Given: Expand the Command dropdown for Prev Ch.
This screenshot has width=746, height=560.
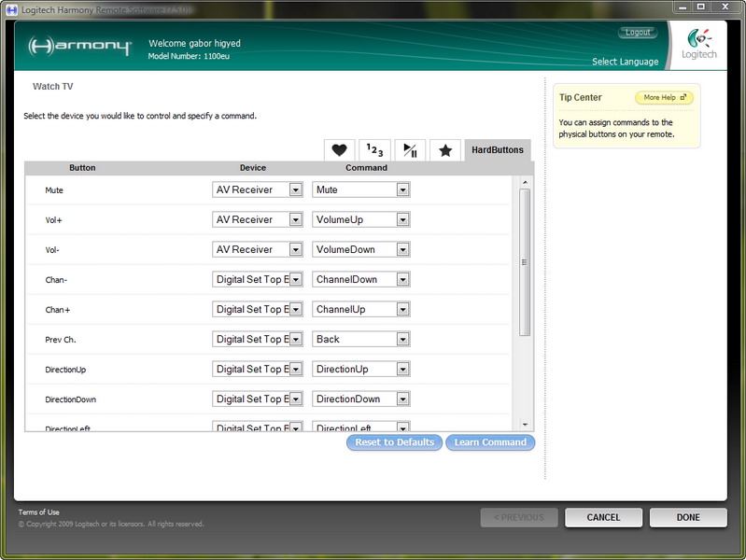Looking at the screenshot, I should [x=402, y=340].
